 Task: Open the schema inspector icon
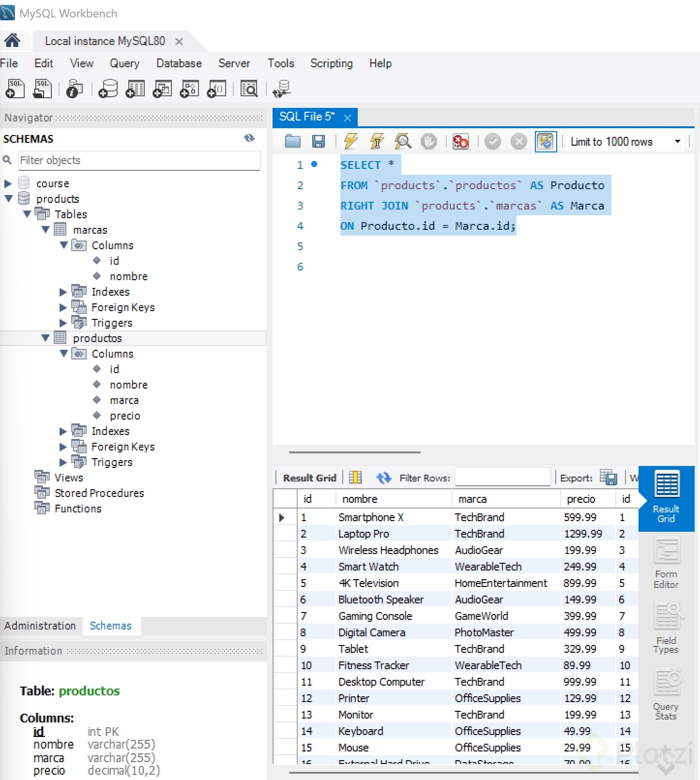(75, 89)
